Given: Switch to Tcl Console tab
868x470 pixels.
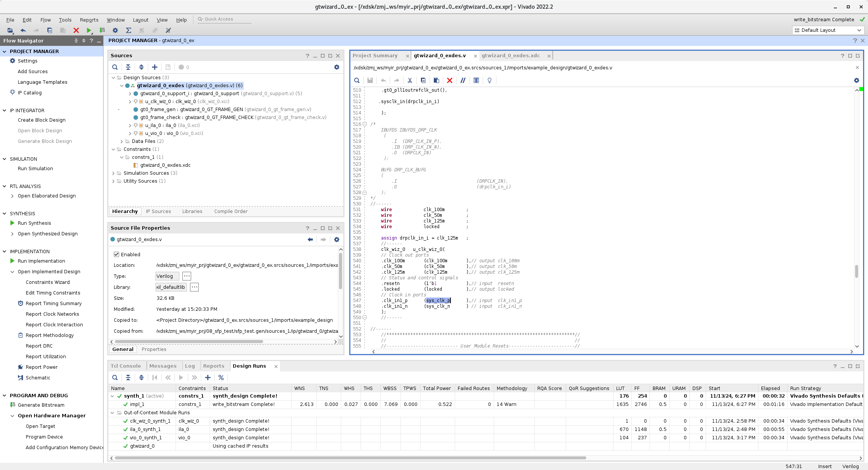Looking at the screenshot, I should pos(126,366).
